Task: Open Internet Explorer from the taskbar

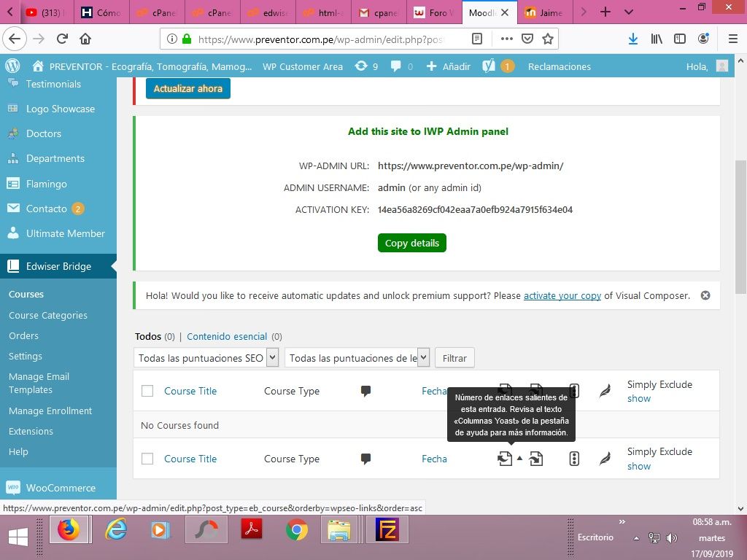Action: tap(116, 529)
